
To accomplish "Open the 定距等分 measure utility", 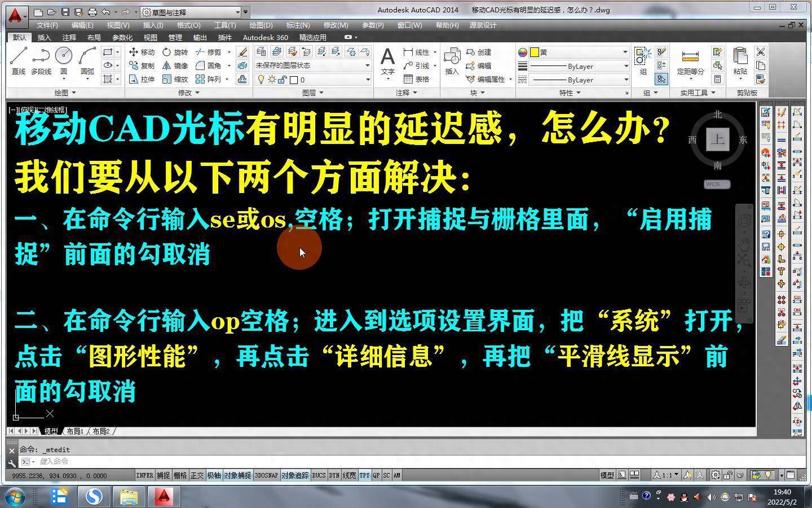I will click(690, 61).
